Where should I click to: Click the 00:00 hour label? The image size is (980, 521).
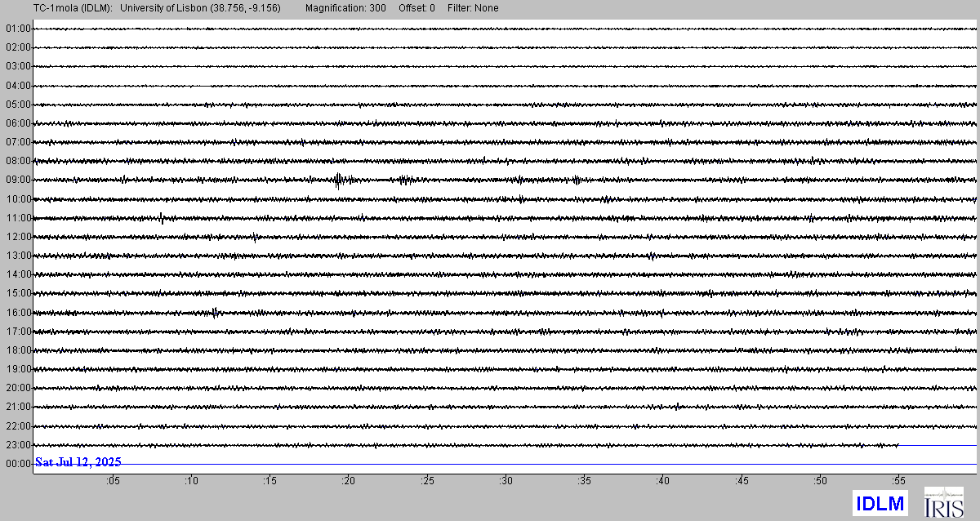[18, 464]
